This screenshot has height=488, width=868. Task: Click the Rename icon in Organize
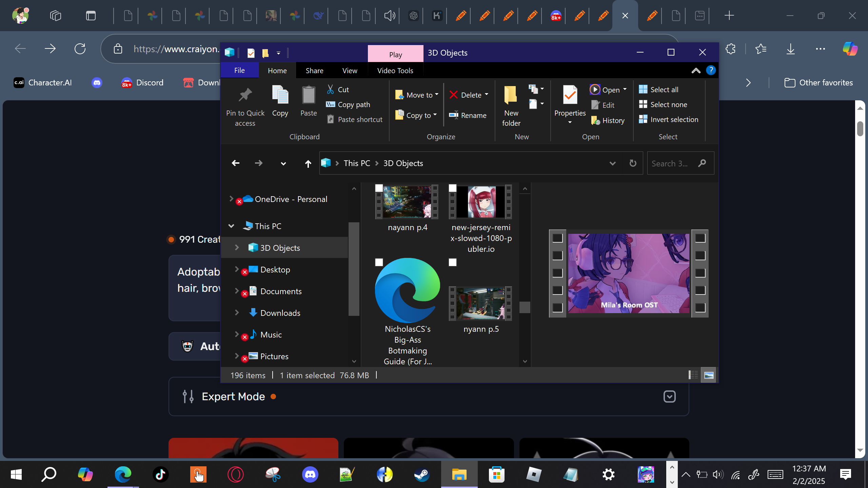(453, 115)
